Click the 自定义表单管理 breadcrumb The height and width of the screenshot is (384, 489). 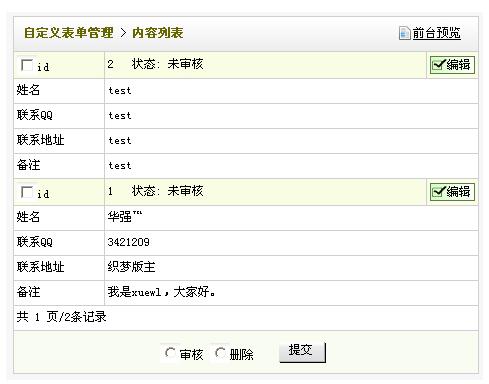click(69, 33)
